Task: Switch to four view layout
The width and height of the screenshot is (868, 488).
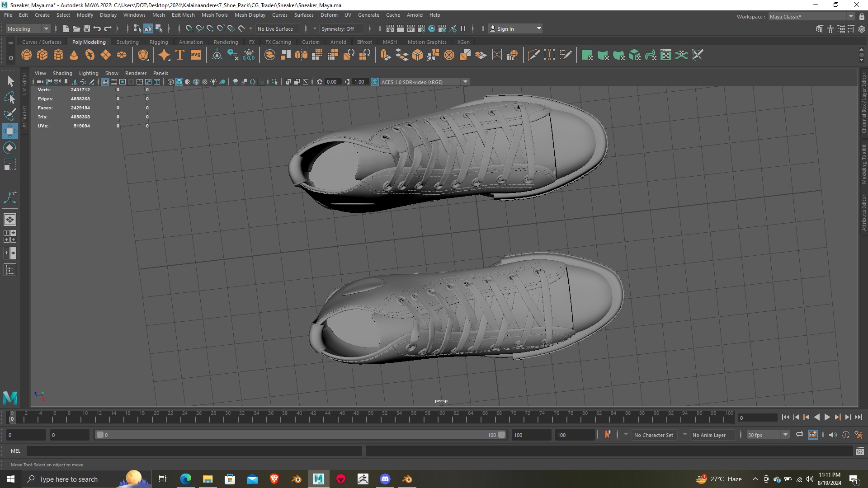Action: (10, 236)
